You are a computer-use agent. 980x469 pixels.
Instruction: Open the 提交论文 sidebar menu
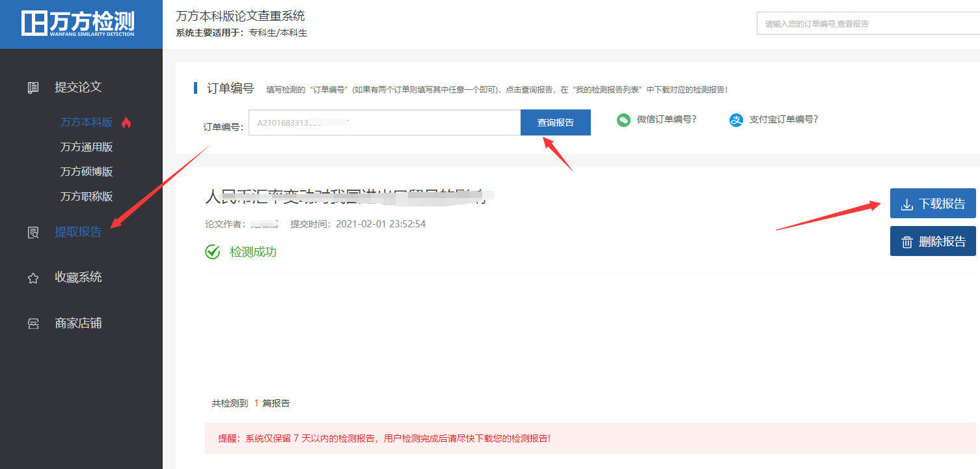(x=78, y=87)
